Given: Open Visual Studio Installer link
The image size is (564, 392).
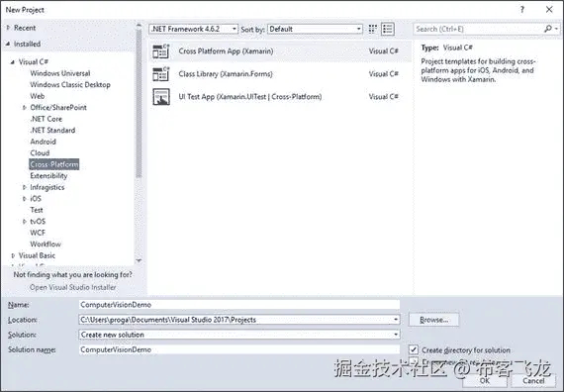Looking at the screenshot, I should [x=72, y=287].
